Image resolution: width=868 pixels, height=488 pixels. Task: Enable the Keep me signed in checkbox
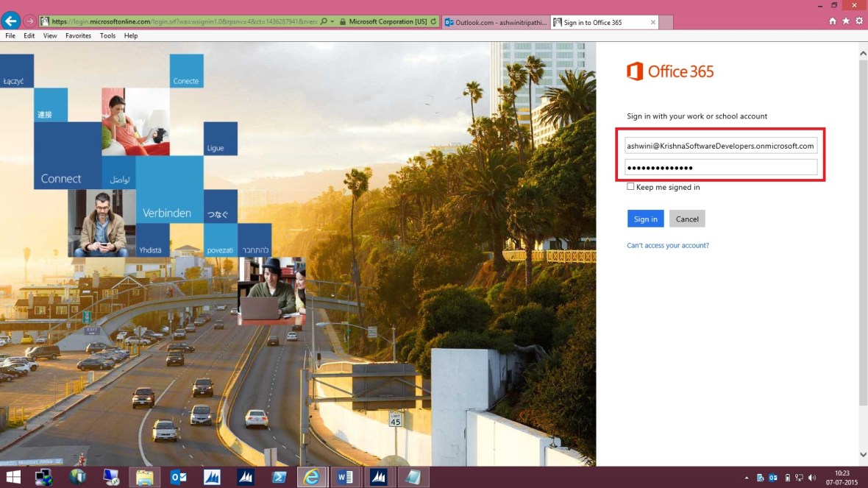630,186
